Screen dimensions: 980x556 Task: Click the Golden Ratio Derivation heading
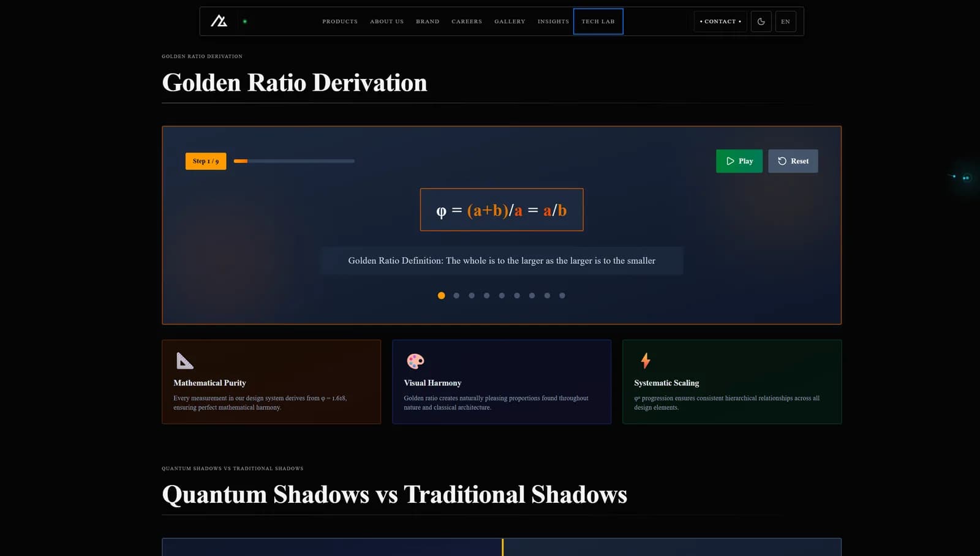(x=295, y=83)
